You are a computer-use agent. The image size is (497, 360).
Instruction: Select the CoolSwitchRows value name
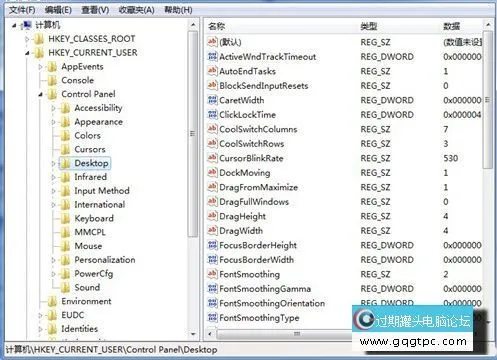click(252, 144)
